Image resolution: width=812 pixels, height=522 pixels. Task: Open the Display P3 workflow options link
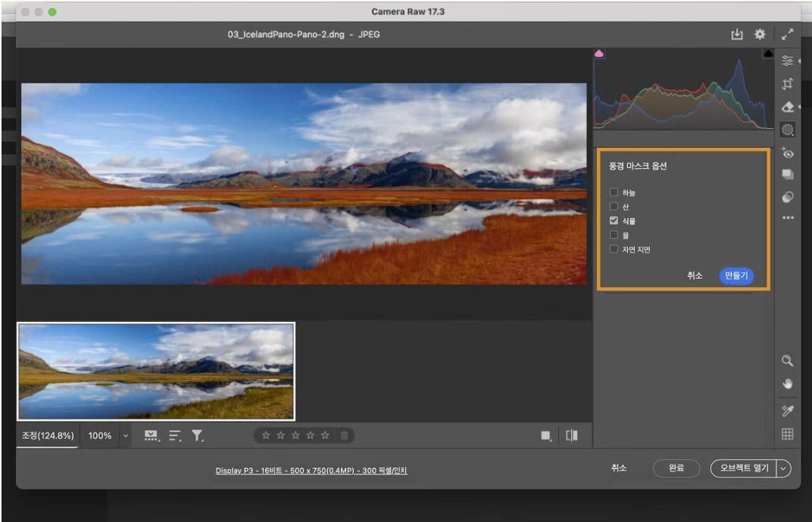(311, 470)
